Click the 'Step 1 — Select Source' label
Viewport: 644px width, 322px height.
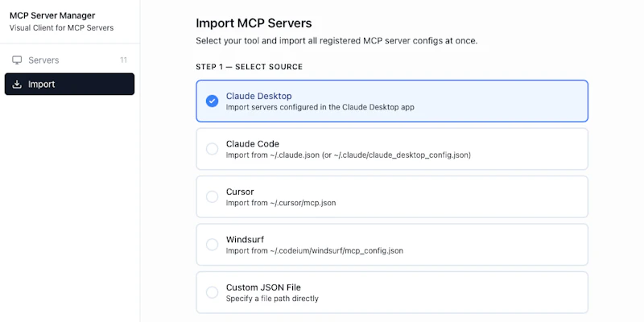(x=250, y=67)
